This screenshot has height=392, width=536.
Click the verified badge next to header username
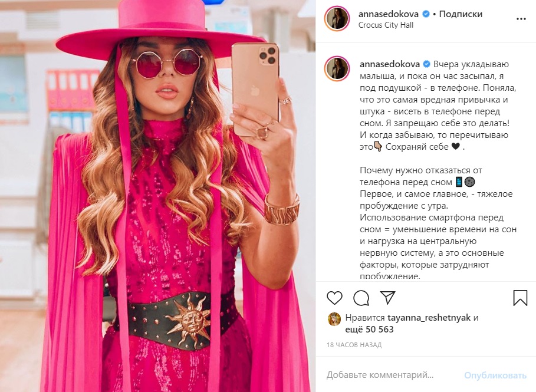(426, 14)
